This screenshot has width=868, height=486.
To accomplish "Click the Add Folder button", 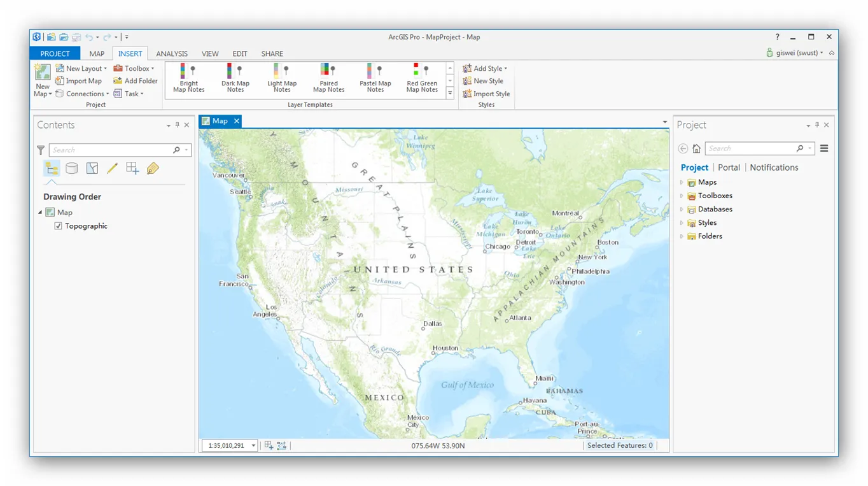I will [136, 81].
